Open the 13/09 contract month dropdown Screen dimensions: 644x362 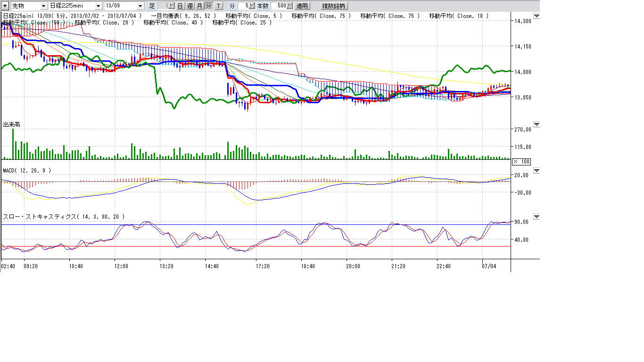click(x=140, y=6)
